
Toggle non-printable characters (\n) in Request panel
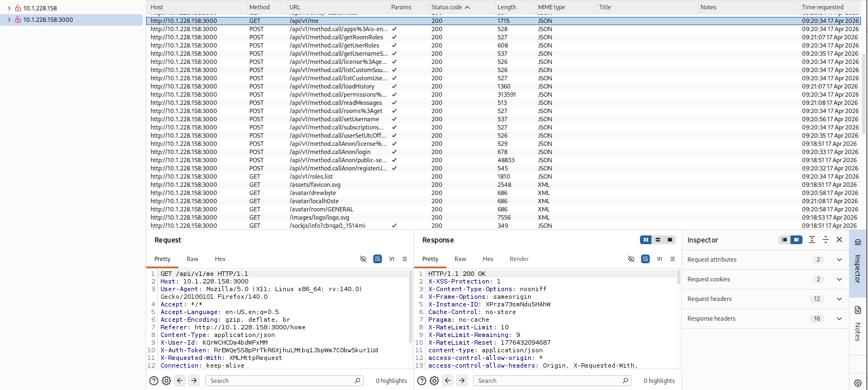click(x=392, y=259)
